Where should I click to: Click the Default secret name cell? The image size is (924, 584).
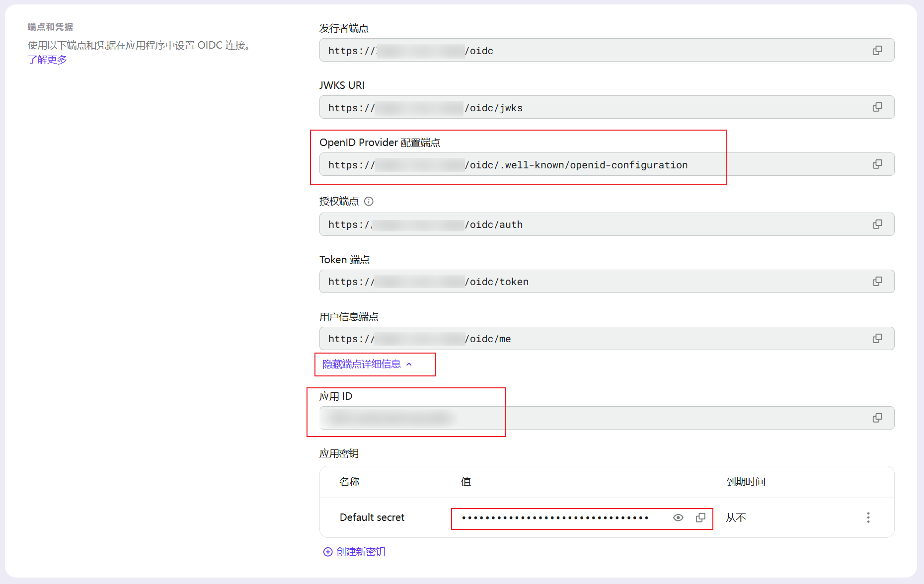click(x=372, y=517)
